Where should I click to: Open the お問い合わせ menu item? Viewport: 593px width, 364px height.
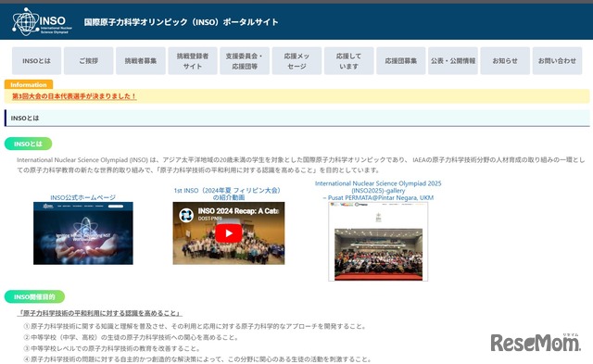[557, 61]
